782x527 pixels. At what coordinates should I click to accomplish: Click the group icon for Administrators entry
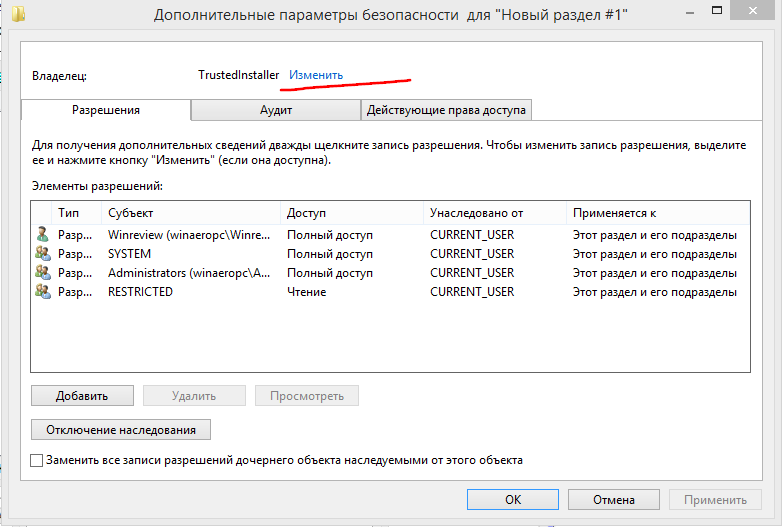click(x=43, y=272)
